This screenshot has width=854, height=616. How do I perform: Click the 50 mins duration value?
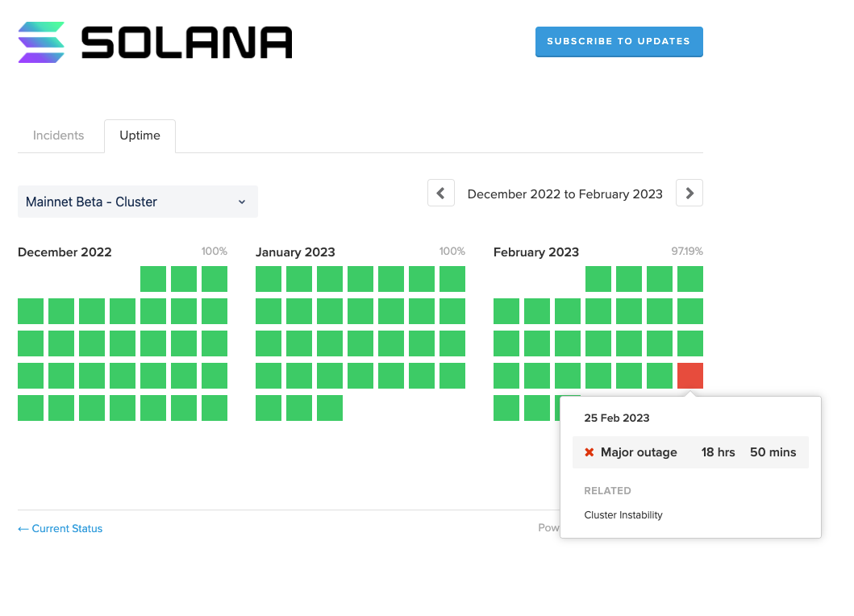(x=773, y=452)
